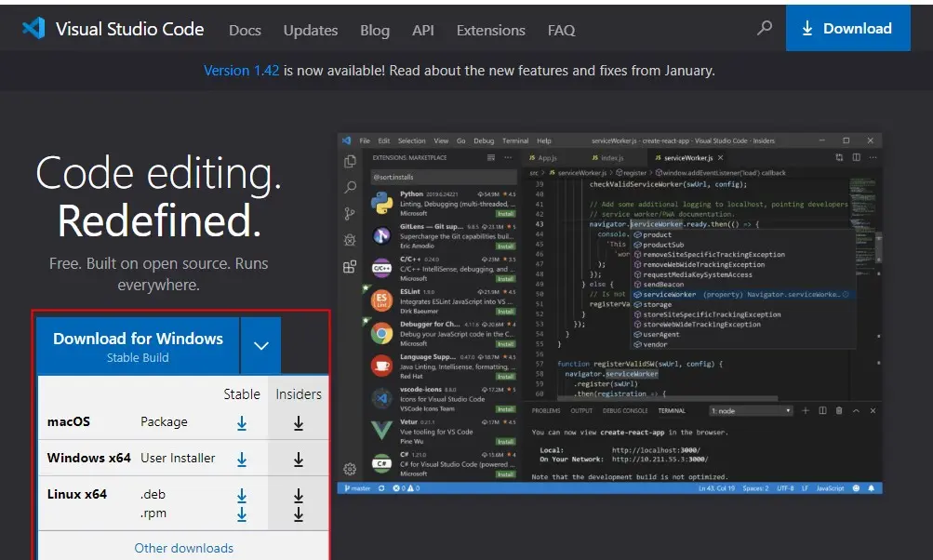Open the FAQ nav item
The width and height of the screenshot is (933, 560).
(x=561, y=31)
